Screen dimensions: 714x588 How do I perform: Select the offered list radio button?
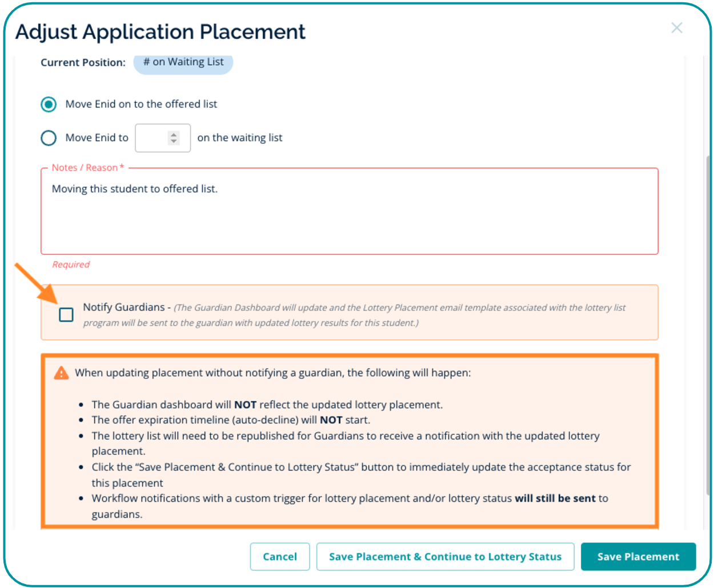[49, 105]
